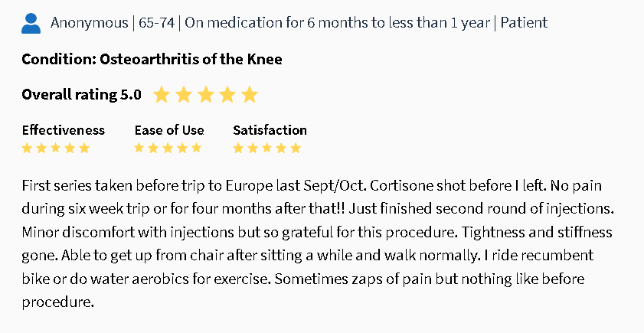The image size is (644, 333).
Task: Click the first Ease of Use star
Action: 140,148
